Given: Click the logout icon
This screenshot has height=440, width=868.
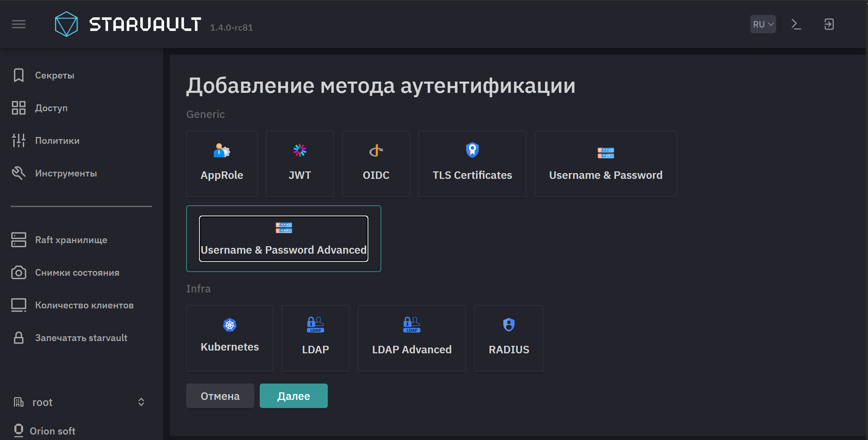Looking at the screenshot, I should pos(829,24).
